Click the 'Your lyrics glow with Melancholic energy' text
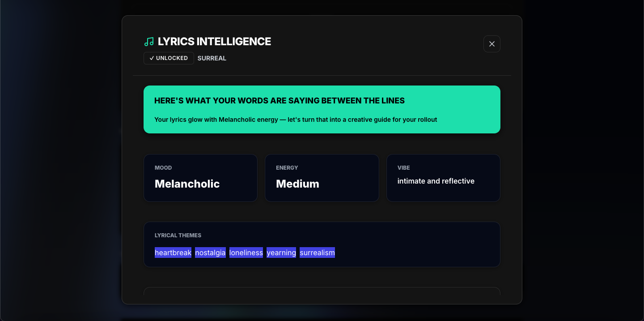644x321 pixels. (x=296, y=120)
